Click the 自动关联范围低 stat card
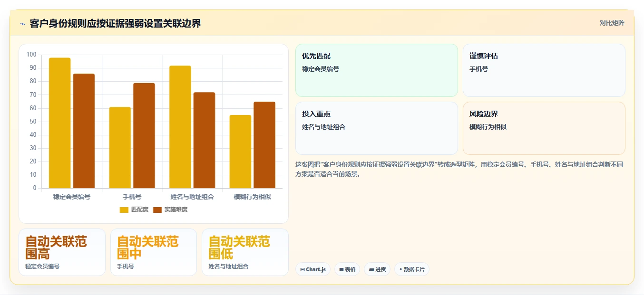 245,252
